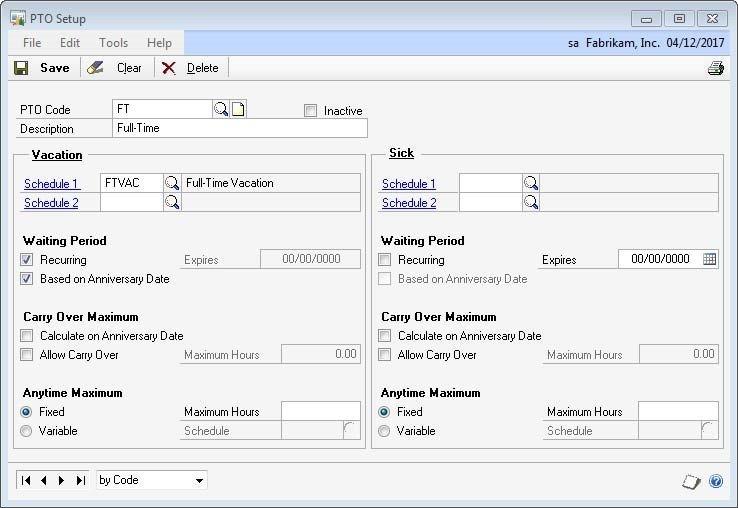Image resolution: width=738 pixels, height=508 pixels.
Task: Uncheck Vacation Recurring waiting period
Action: (26, 259)
